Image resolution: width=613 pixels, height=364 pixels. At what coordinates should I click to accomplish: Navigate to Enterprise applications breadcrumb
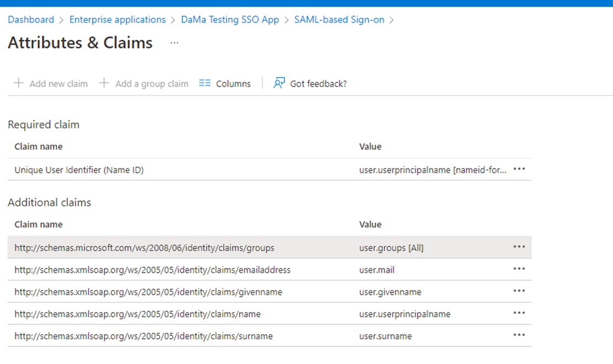117,20
